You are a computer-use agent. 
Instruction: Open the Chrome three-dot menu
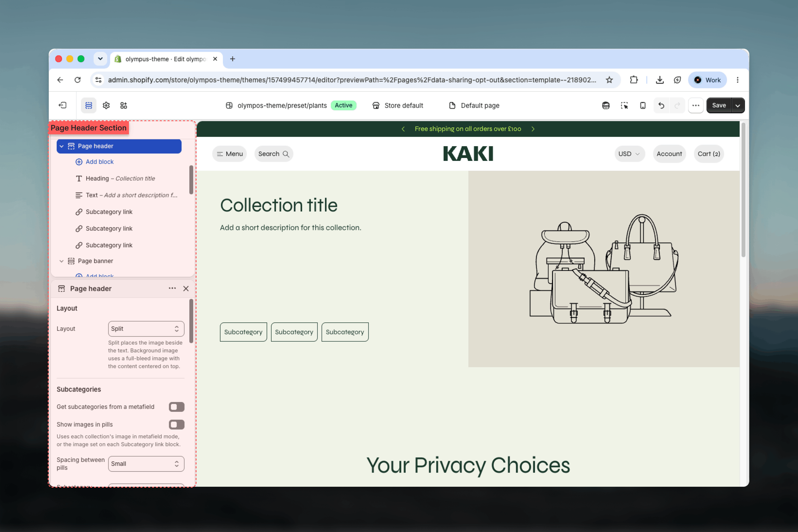[738, 80]
